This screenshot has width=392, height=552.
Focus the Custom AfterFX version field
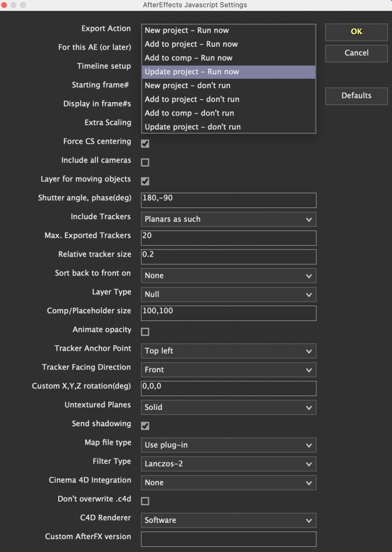[x=228, y=539]
